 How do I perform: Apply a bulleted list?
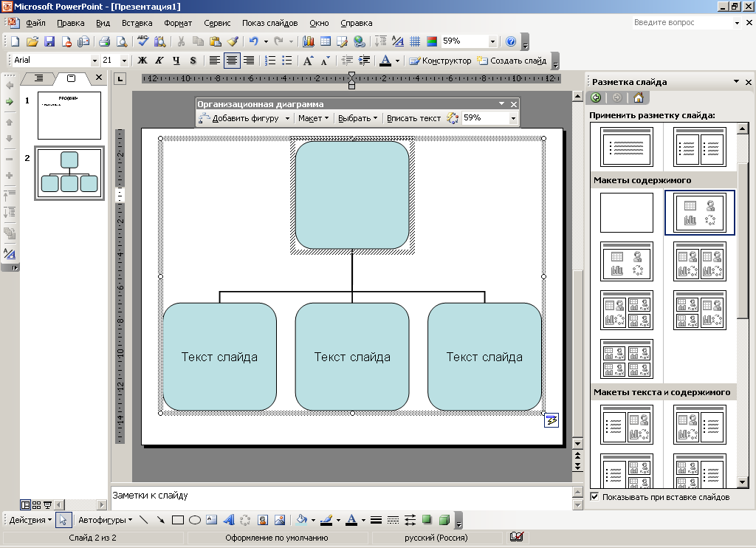[x=287, y=61]
